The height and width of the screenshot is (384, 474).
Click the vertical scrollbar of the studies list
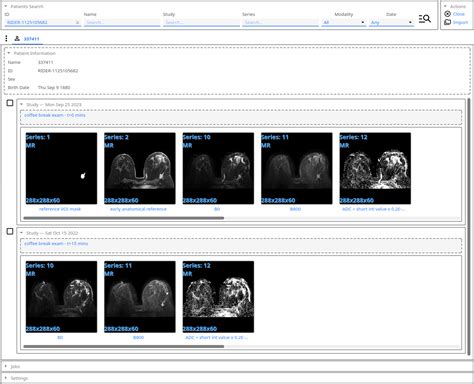(468, 227)
